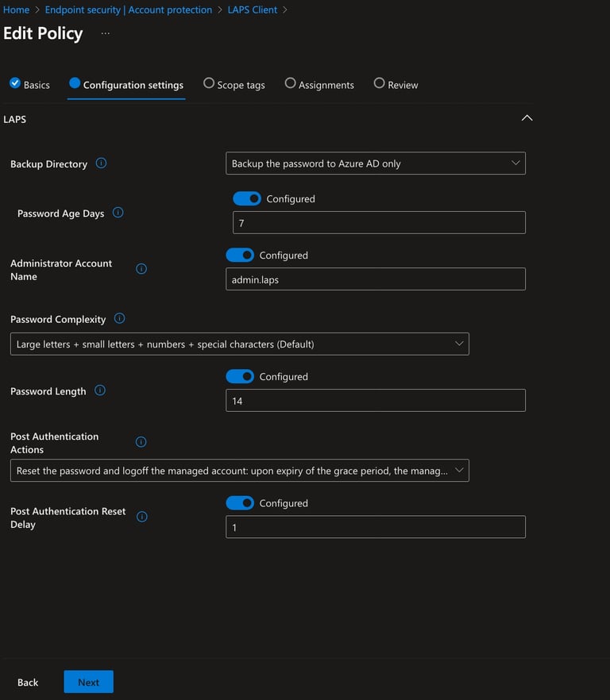Disable Administrator Account Name configured toggle
This screenshot has width=610, height=700.
(240, 256)
